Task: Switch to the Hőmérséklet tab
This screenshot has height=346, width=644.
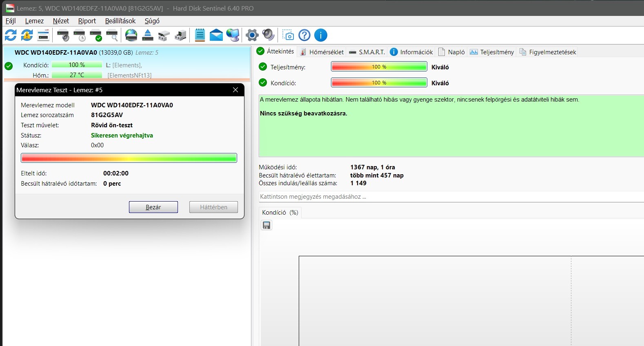Action: tap(322, 52)
